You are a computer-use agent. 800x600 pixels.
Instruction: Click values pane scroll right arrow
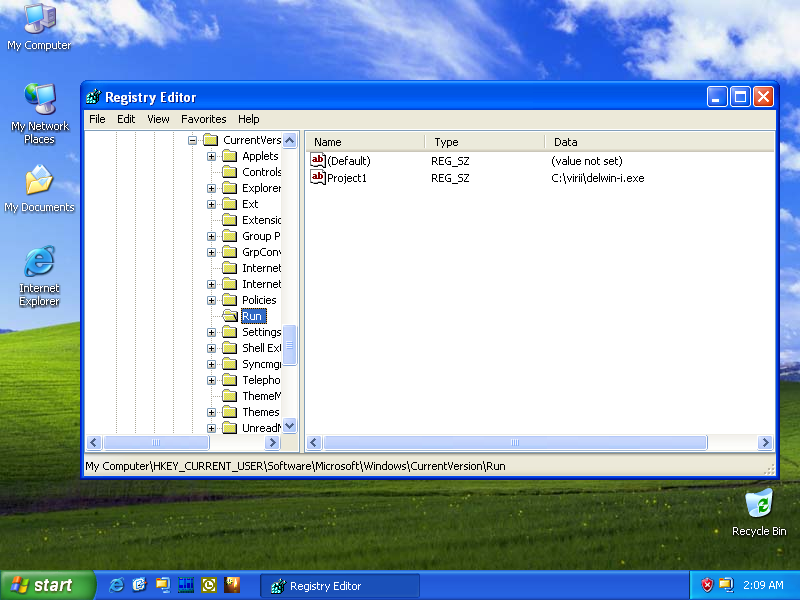click(765, 442)
